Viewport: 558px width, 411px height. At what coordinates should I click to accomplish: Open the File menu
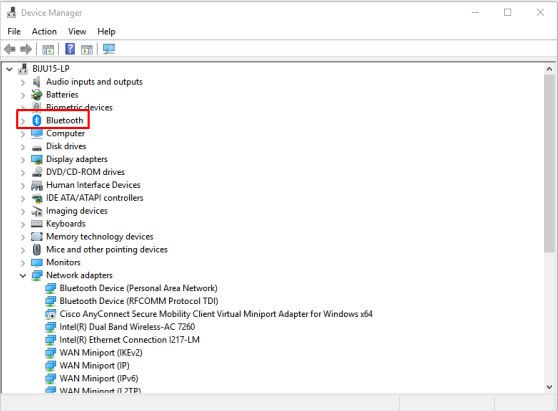(14, 32)
